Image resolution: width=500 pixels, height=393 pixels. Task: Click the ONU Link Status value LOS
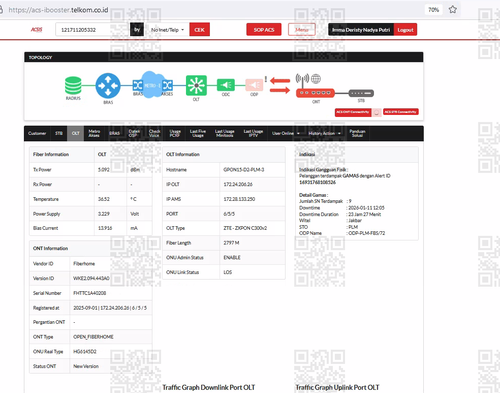click(x=228, y=272)
